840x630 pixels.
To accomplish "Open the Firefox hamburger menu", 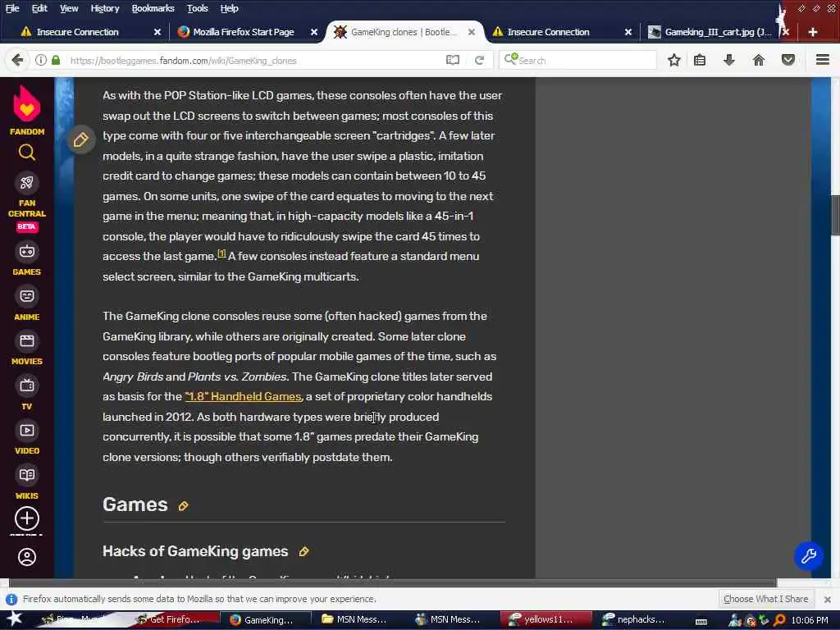I will coord(823,60).
